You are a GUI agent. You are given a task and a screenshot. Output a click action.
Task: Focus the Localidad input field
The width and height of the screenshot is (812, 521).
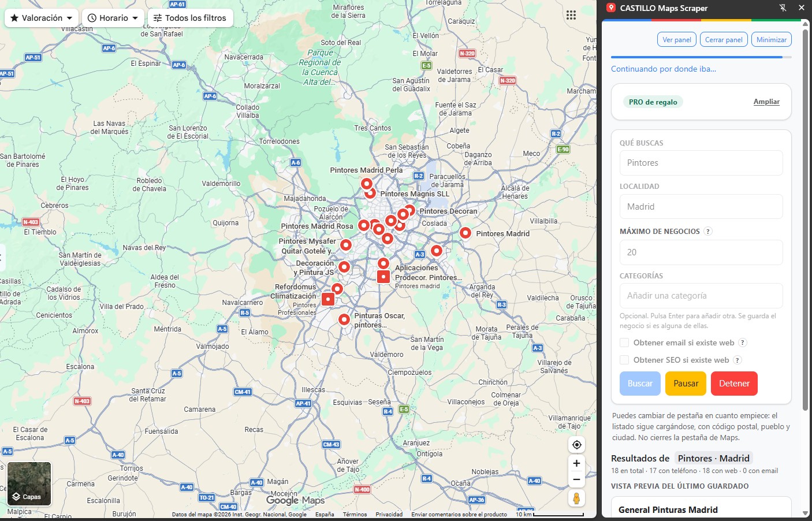click(x=701, y=207)
